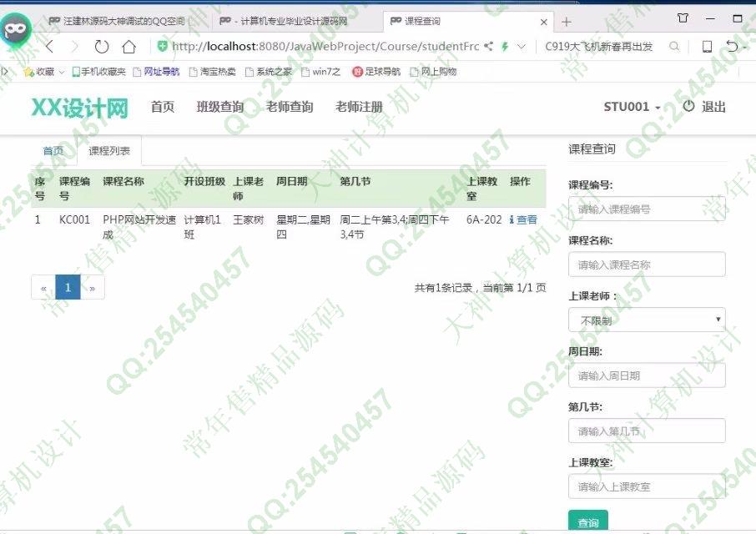
Task: Click the green security shield icon
Action: (x=163, y=46)
